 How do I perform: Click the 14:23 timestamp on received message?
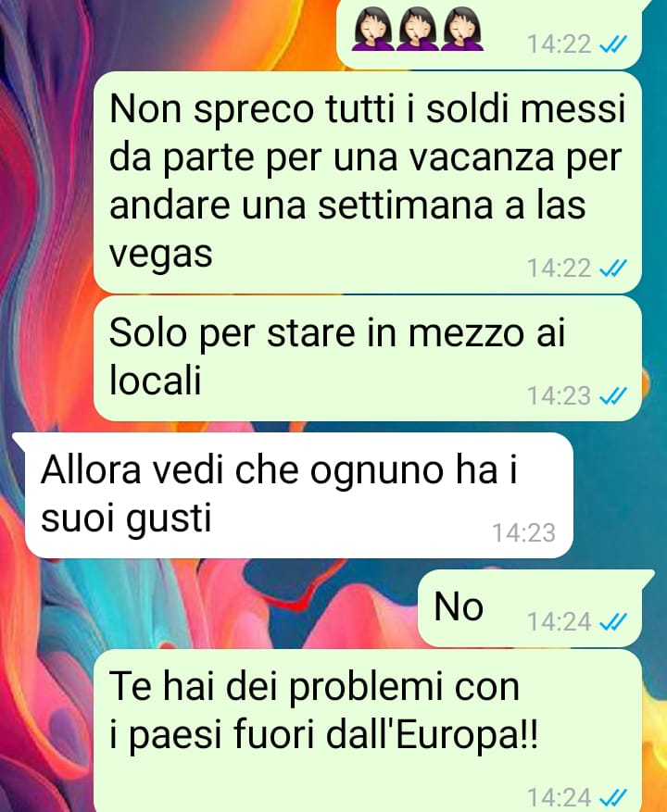523,533
